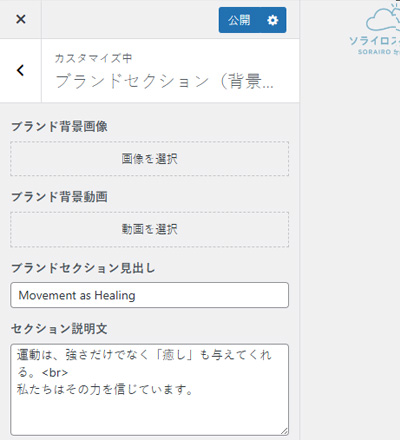This screenshot has width=400, height=440.
Task: Click the セクション説明文 label
Action: coord(59,329)
